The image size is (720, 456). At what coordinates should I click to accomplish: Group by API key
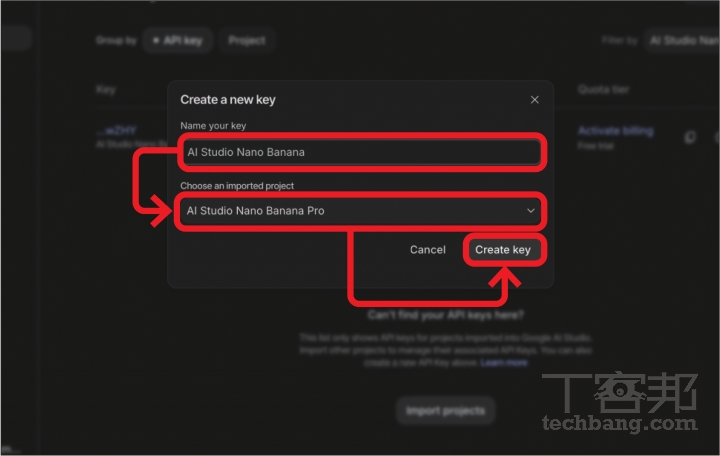pyautogui.click(x=178, y=41)
